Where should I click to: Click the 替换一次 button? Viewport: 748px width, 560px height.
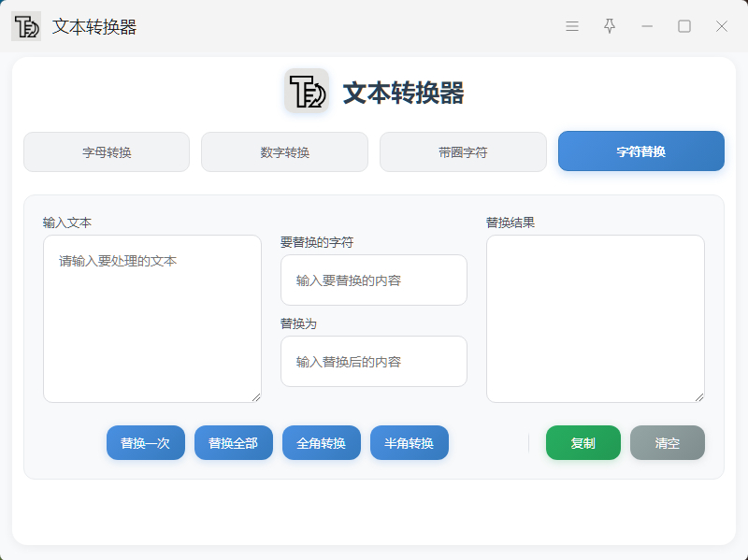point(146,443)
